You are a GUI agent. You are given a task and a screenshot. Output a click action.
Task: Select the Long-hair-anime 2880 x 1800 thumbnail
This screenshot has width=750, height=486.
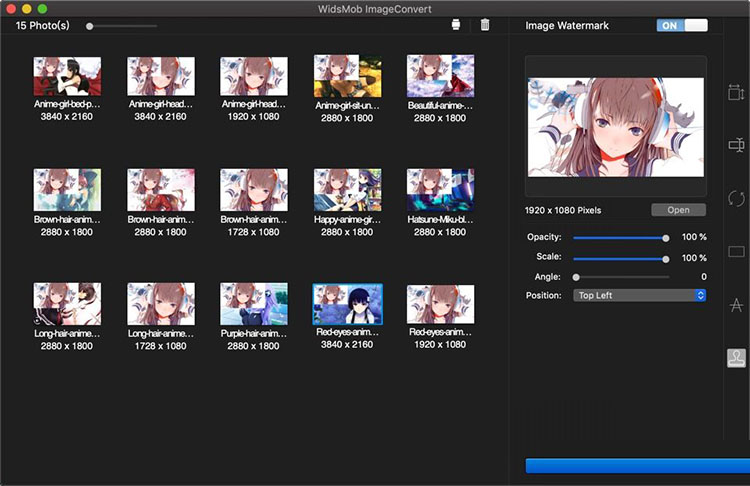tap(67, 304)
